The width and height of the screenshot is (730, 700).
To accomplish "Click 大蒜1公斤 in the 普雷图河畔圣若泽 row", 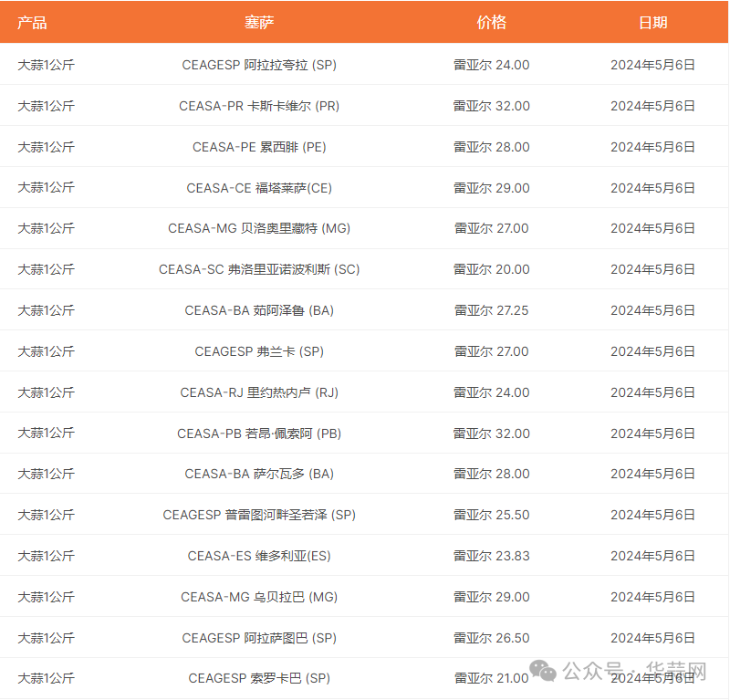I will click(47, 515).
